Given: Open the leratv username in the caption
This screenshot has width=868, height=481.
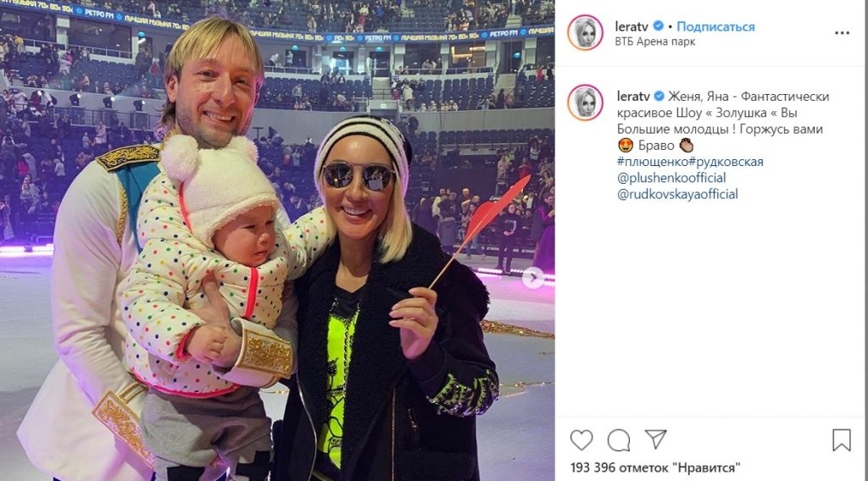Looking at the screenshot, I should point(633,97).
